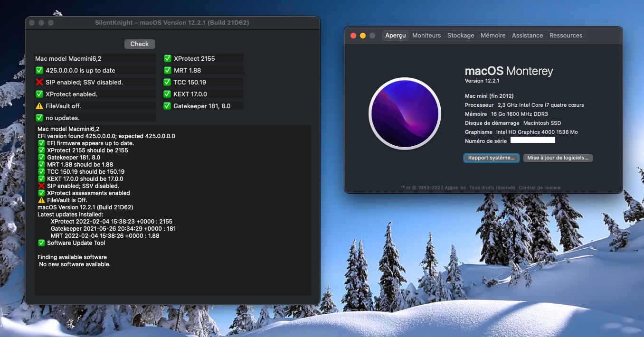The image size is (644, 337).
Task: Click checkmark beside 'EFI firmware appears up to date.' in log
Action: (41, 143)
